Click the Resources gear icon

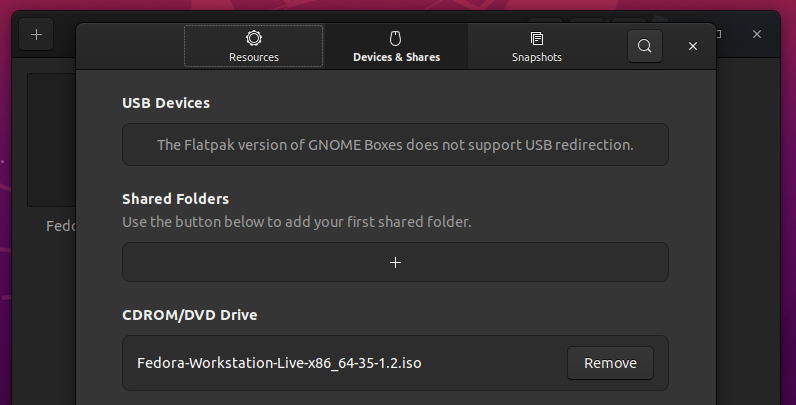click(254, 38)
